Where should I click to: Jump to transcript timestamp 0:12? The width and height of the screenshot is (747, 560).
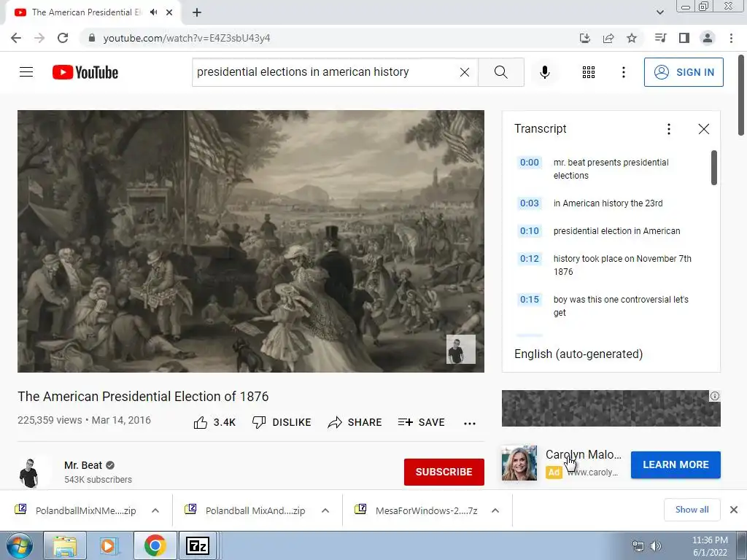[x=530, y=259]
